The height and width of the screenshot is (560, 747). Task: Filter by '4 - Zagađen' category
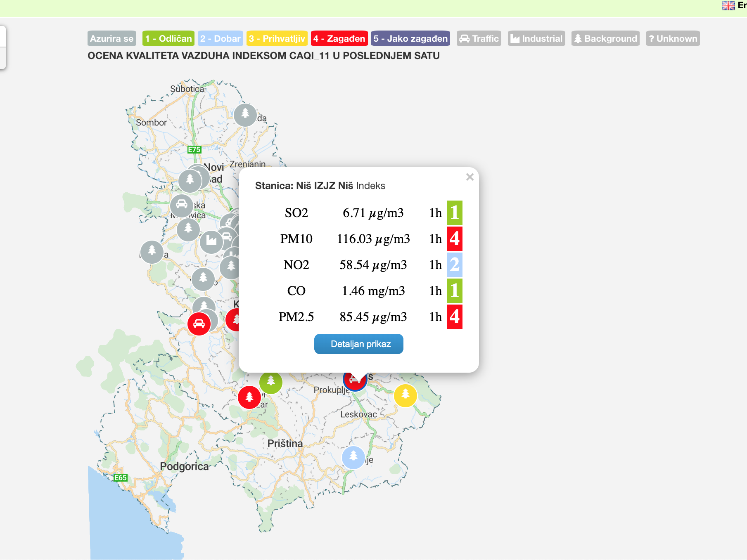pos(339,39)
